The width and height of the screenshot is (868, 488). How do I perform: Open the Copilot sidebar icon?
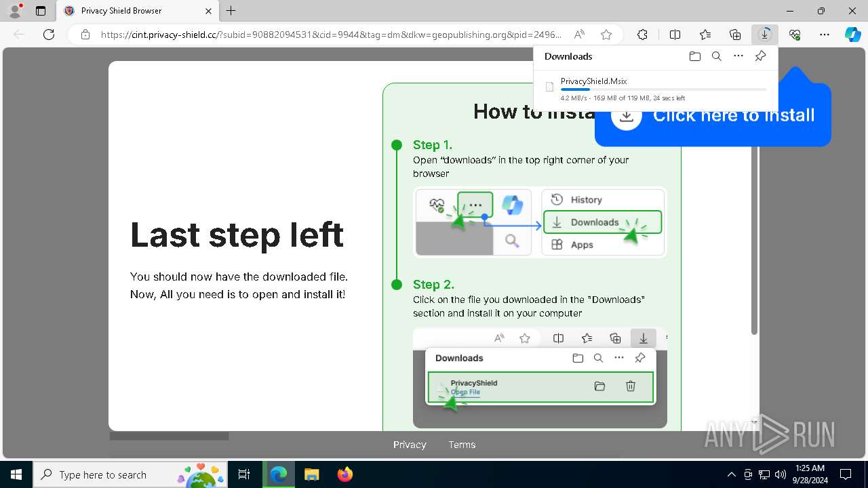(x=853, y=35)
